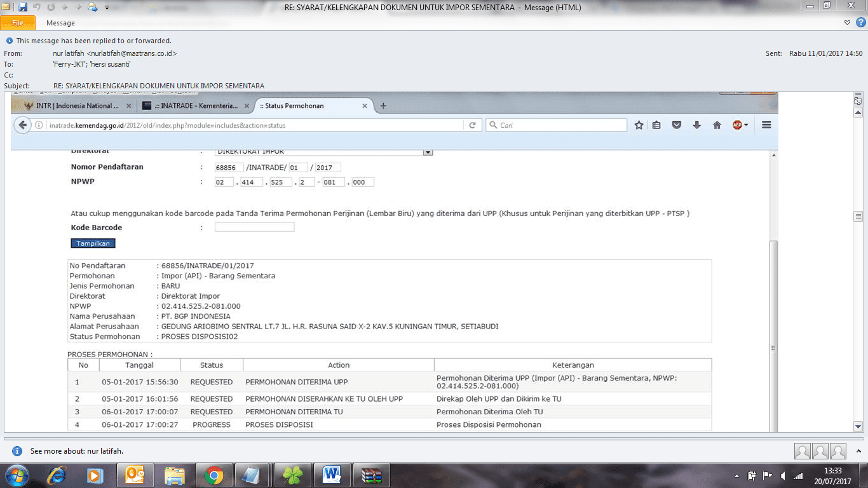
Task: Click the PROGRESS status cell
Action: pyautogui.click(x=212, y=424)
